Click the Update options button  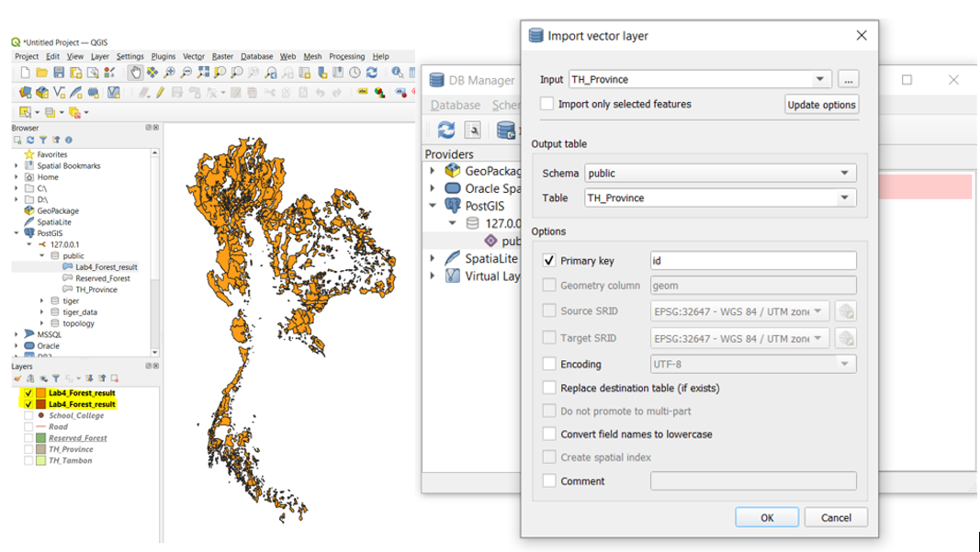point(821,104)
